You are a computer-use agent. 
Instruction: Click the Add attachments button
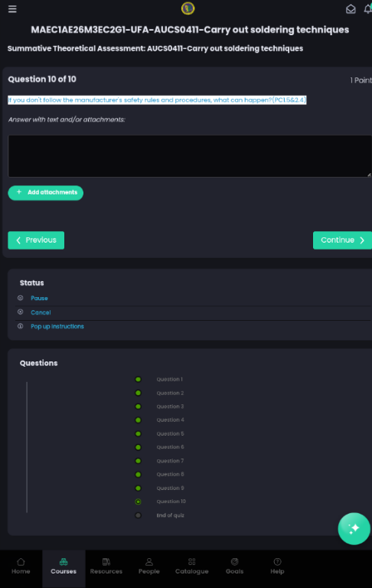pyautogui.click(x=46, y=193)
